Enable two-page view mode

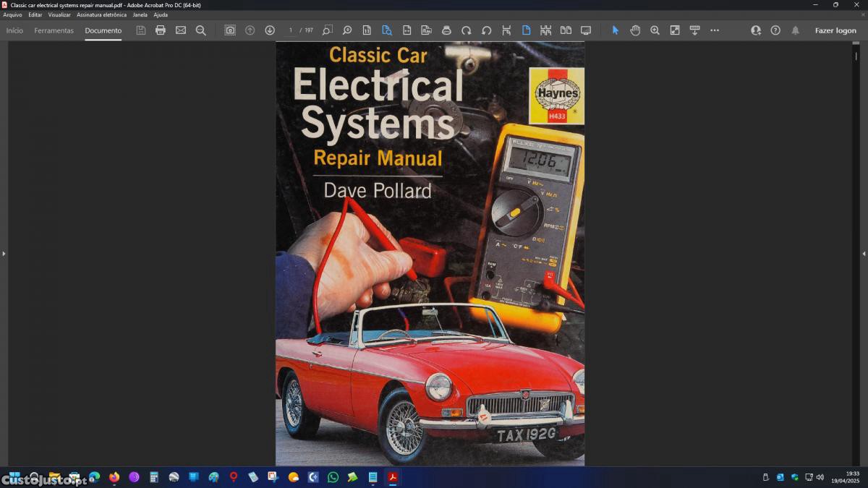point(566,30)
